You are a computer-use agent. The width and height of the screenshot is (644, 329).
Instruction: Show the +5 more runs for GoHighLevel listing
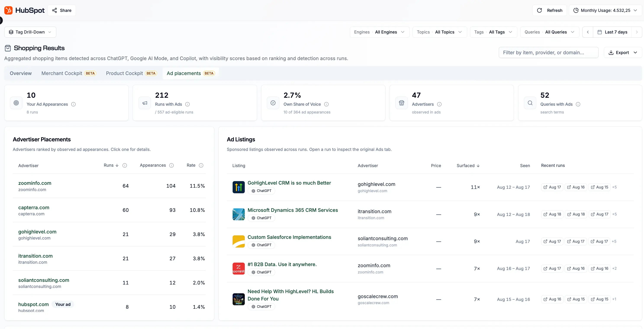(x=614, y=187)
